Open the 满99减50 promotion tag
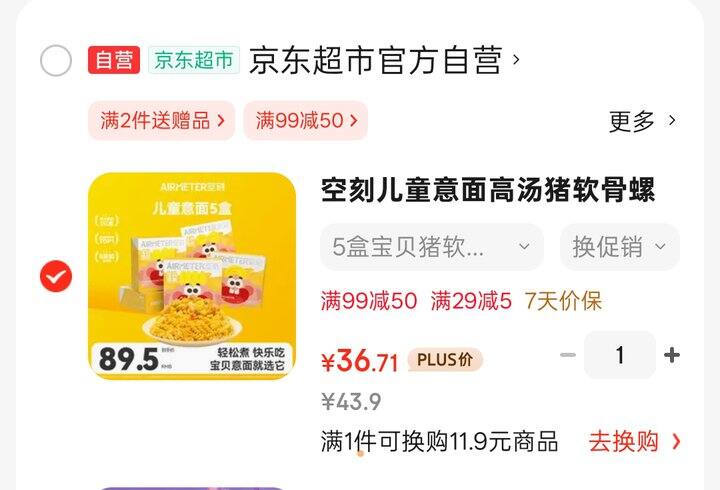This screenshot has height=490, width=720. coord(306,121)
